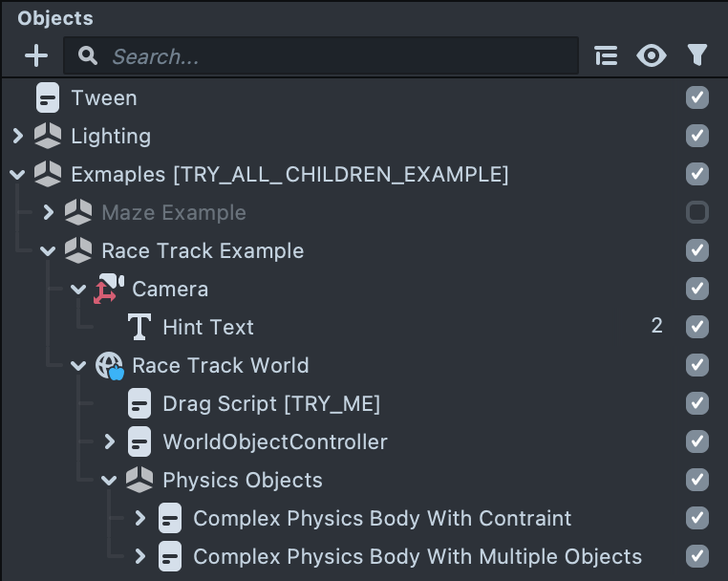
Task: Collapse the Race Track Example node
Action: pyautogui.click(x=48, y=250)
